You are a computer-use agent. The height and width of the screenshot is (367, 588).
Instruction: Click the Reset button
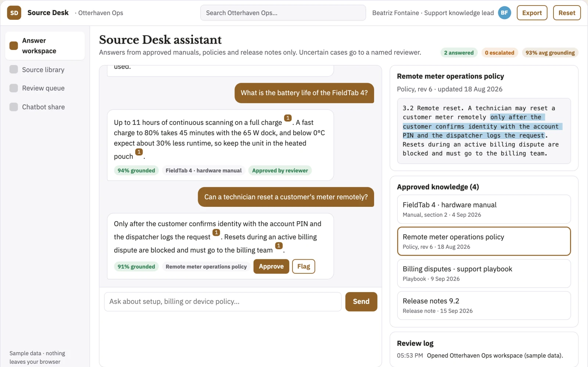point(567,13)
